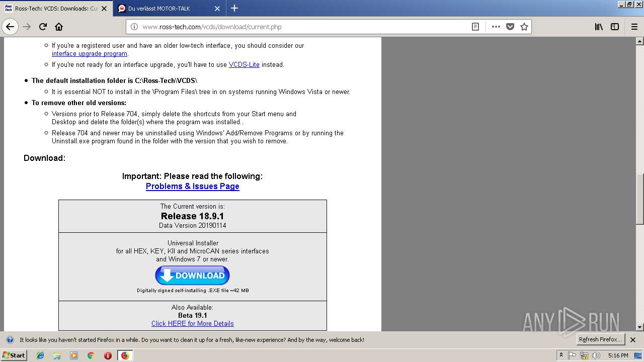Click the vertical scrollbar thumb
Image resolution: width=644 pixels, height=362 pixels.
coord(639,199)
